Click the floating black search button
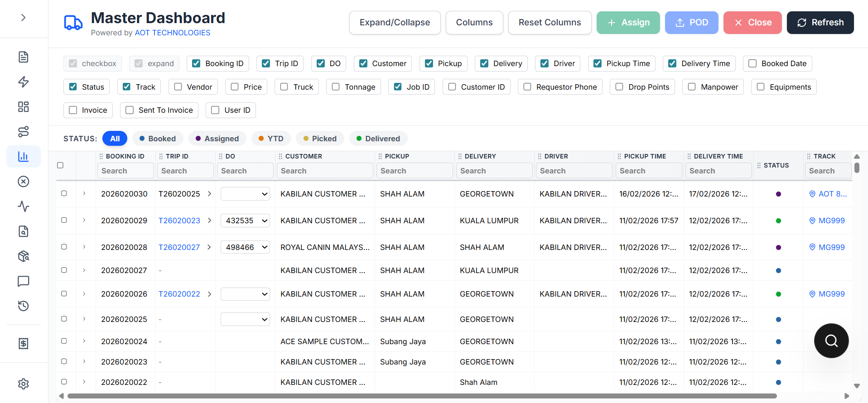868x403 pixels. click(831, 341)
